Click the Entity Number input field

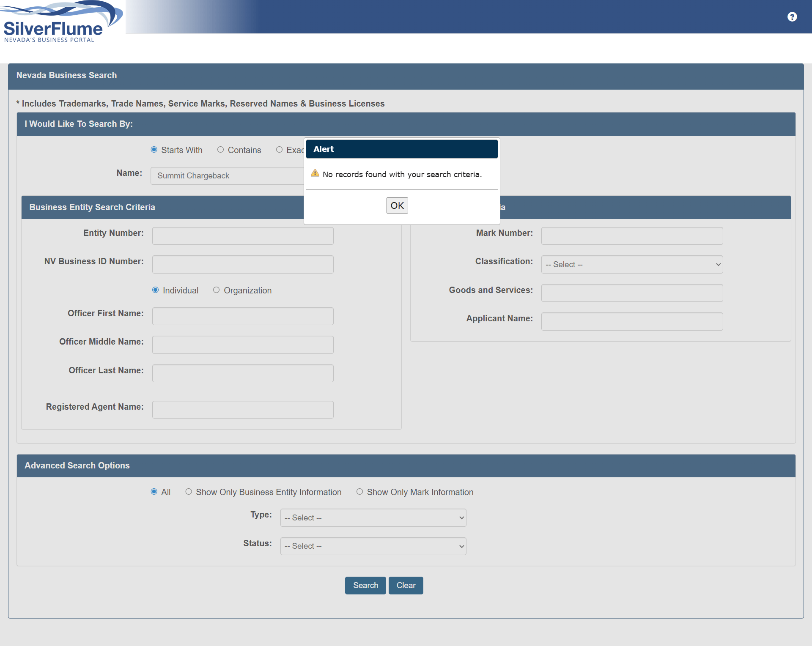(243, 236)
